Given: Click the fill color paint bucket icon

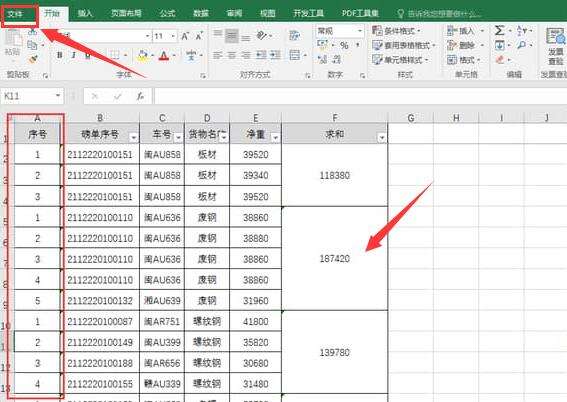Looking at the screenshot, I should tap(143, 56).
